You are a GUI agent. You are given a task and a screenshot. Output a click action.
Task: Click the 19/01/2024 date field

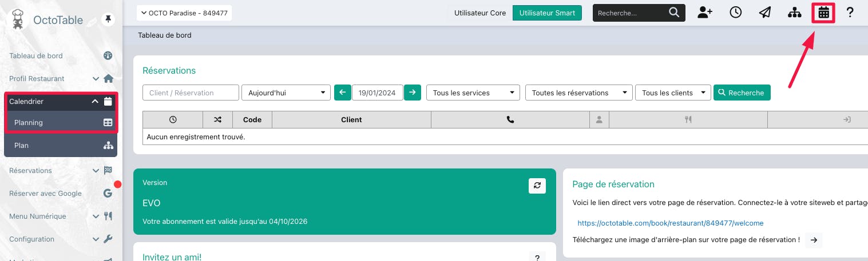(x=378, y=93)
